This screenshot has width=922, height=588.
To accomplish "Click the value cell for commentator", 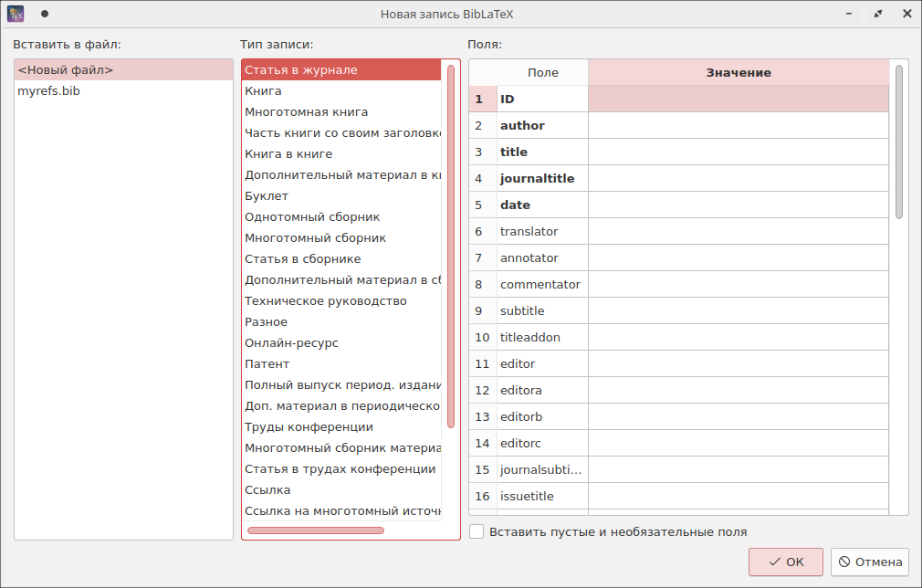I will [739, 284].
